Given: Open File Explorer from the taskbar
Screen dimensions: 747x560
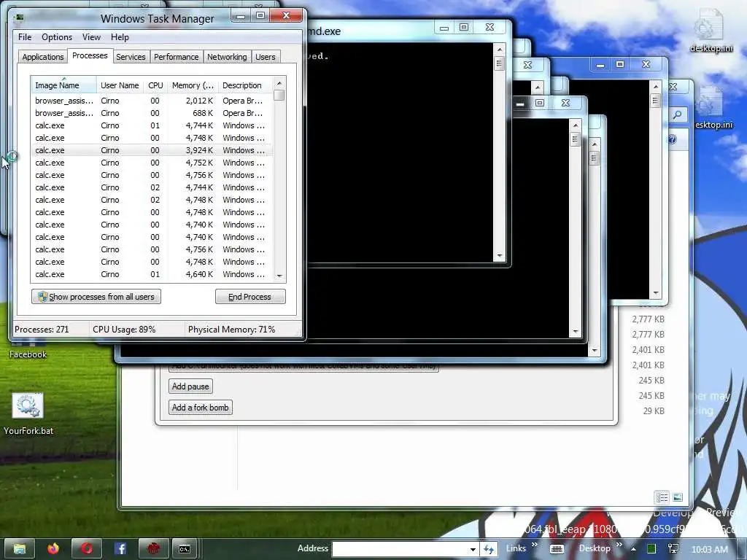Looking at the screenshot, I should coord(19,548).
